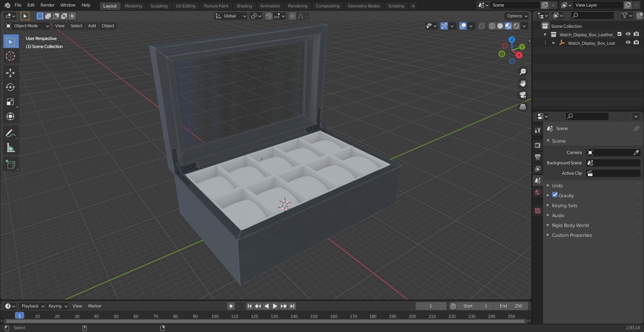Open the pivot point dropdown
The image size is (644, 332).
[x=256, y=16]
